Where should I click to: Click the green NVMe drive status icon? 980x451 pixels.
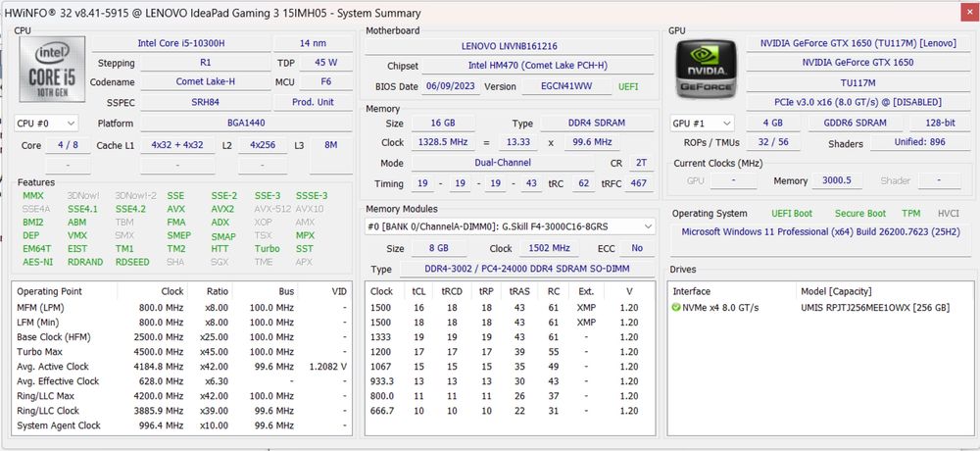[x=675, y=308]
